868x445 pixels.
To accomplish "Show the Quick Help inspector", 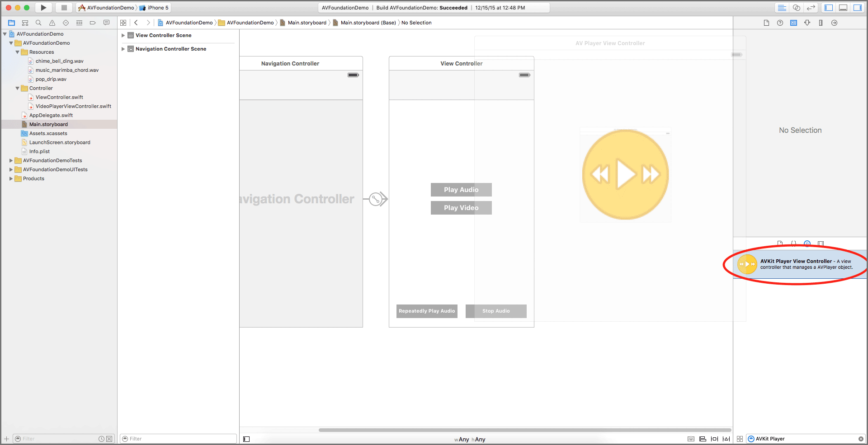I will pos(780,23).
